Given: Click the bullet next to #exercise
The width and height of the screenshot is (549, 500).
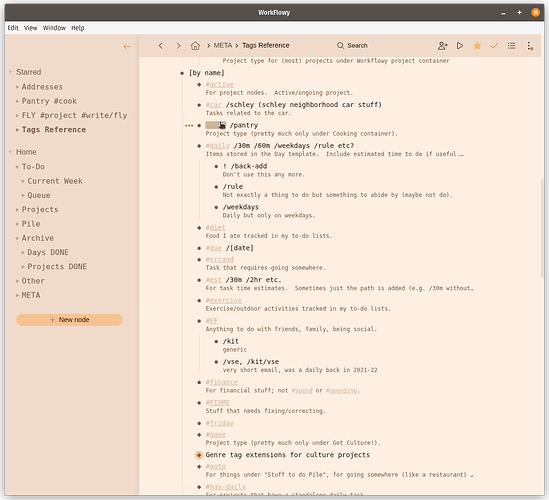Looking at the screenshot, I should click(199, 300).
